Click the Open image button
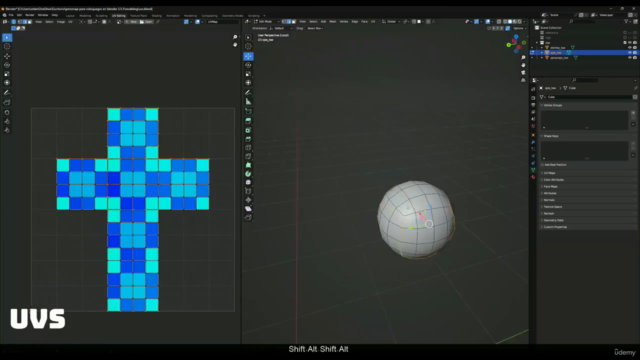The width and height of the screenshot is (640, 360). (146, 22)
